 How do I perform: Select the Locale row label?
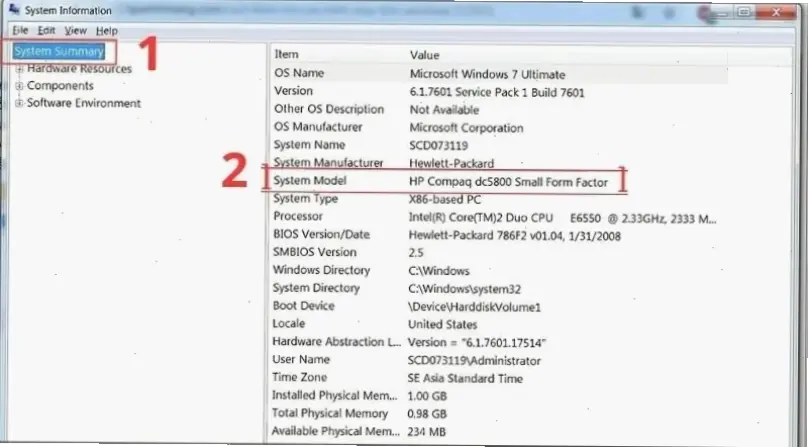coord(289,323)
